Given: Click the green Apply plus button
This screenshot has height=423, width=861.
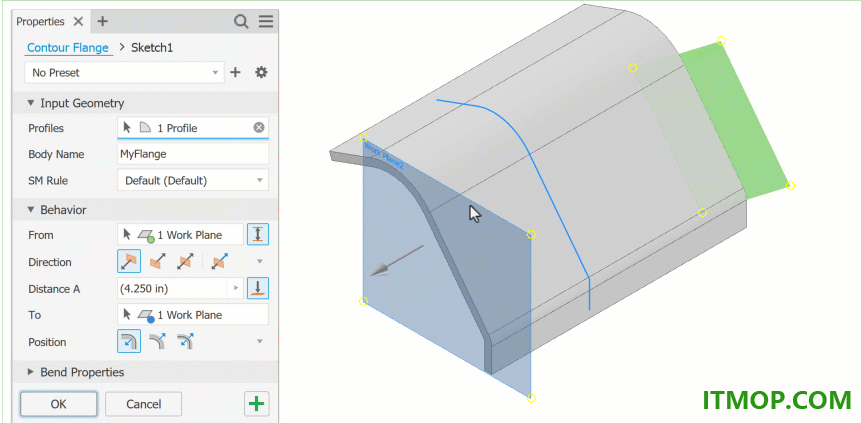Looking at the screenshot, I should [256, 404].
